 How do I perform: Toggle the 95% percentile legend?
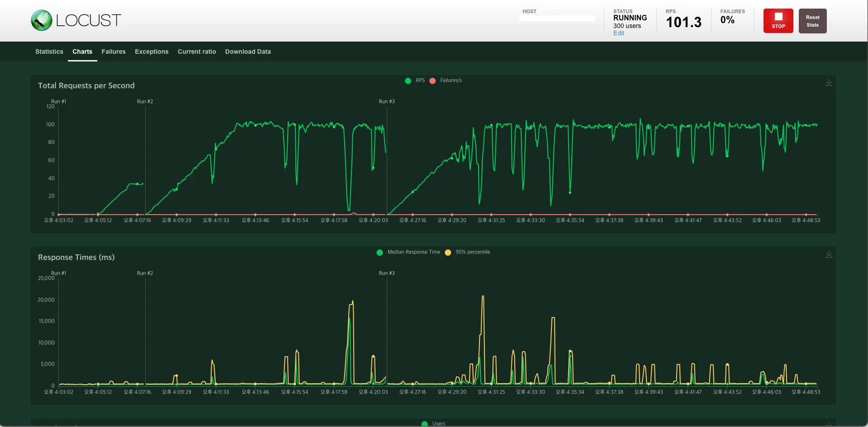click(468, 252)
